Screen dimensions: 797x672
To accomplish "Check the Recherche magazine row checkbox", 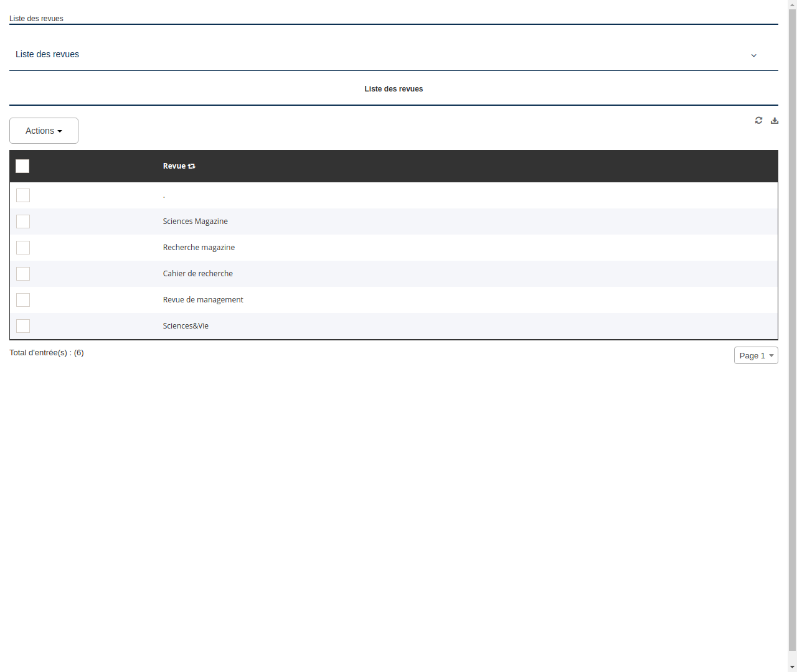I will [x=23, y=247].
